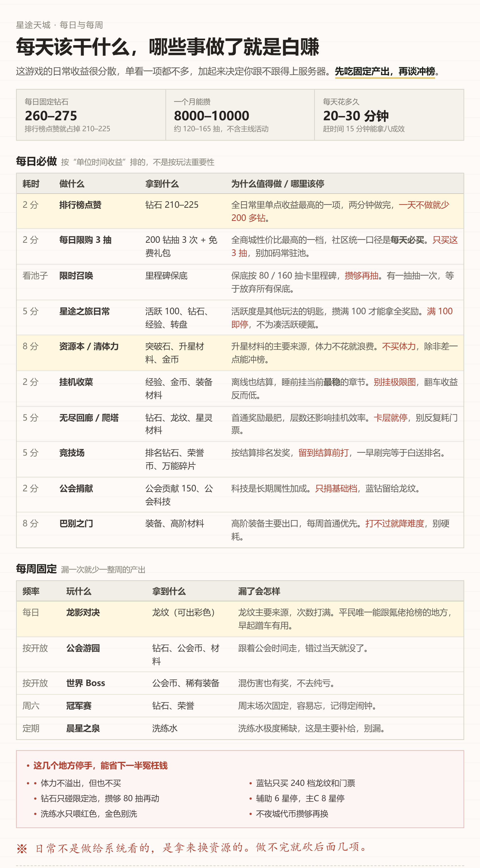
Task: Select the 公会游园 row name
Action: click(x=83, y=648)
